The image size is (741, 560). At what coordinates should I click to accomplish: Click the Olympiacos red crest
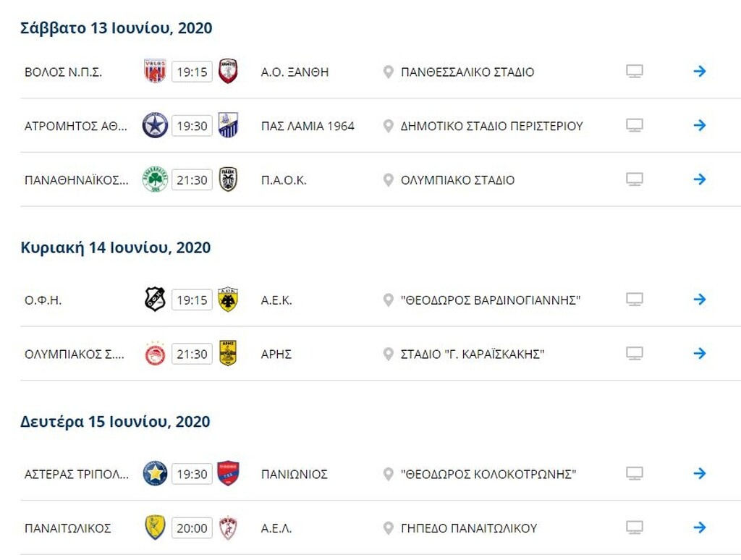pyautogui.click(x=155, y=354)
